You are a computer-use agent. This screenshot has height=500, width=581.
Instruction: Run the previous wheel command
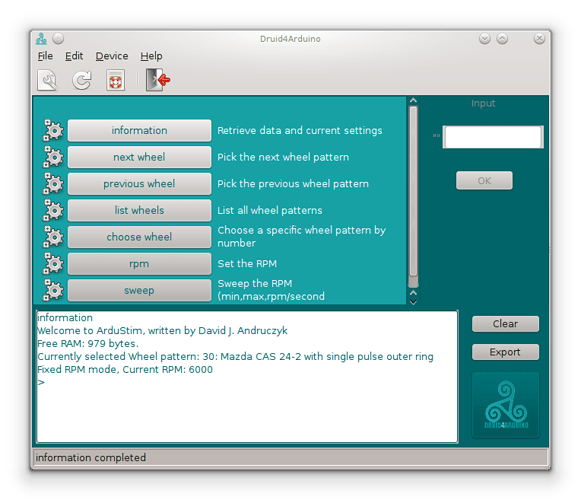pyautogui.click(x=139, y=184)
